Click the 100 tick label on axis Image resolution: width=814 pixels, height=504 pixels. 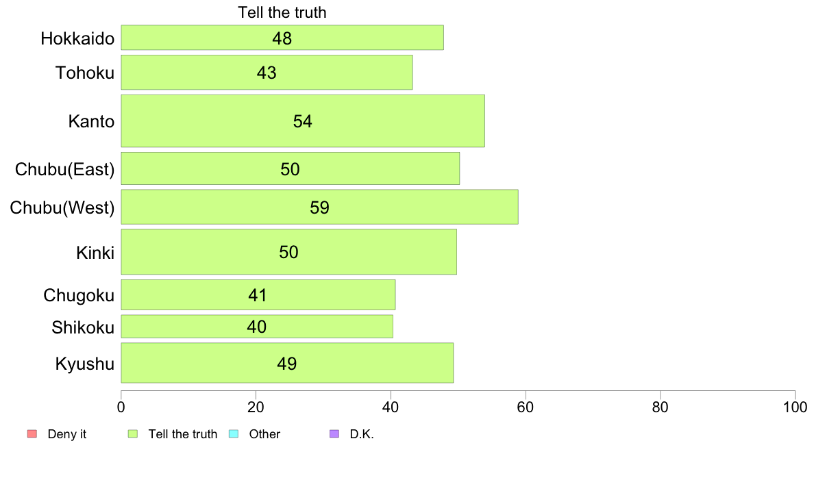click(x=795, y=407)
